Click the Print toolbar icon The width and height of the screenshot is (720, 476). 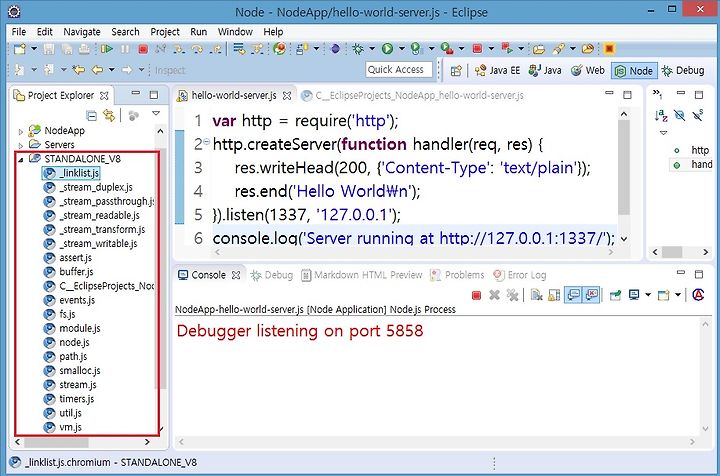(84, 49)
